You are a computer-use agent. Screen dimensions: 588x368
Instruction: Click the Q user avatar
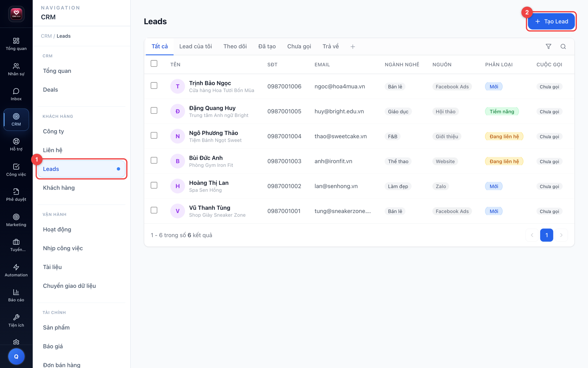pyautogui.click(x=16, y=357)
